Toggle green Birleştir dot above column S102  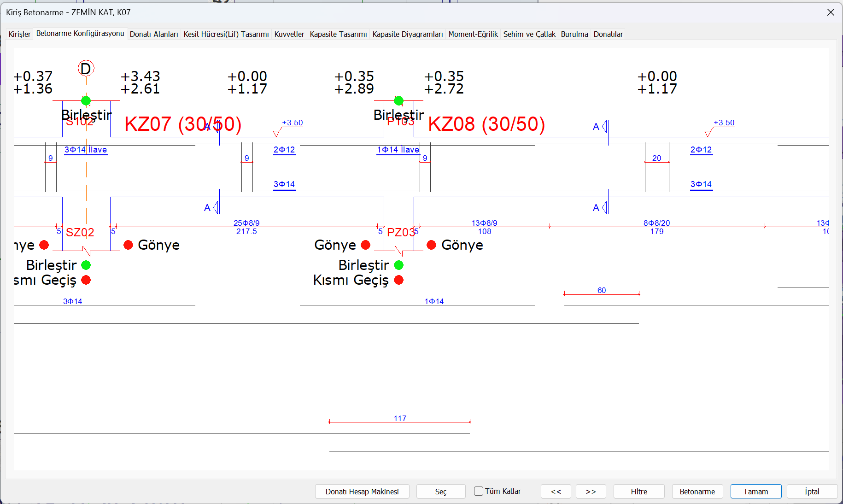pyautogui.click(x=86, y=100)
